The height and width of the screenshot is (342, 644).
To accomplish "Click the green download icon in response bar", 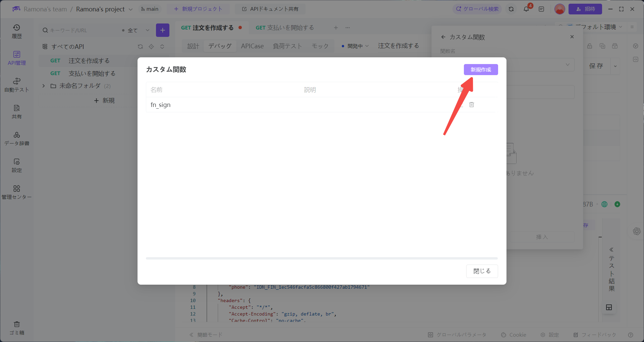I will 617,204.
